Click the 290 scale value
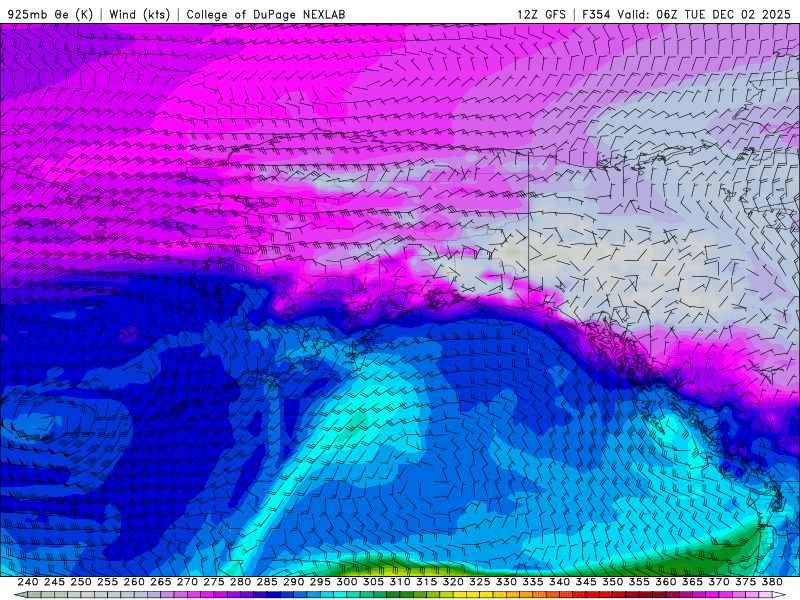Screen dimensions: 800x600 [x=293, y=582]
